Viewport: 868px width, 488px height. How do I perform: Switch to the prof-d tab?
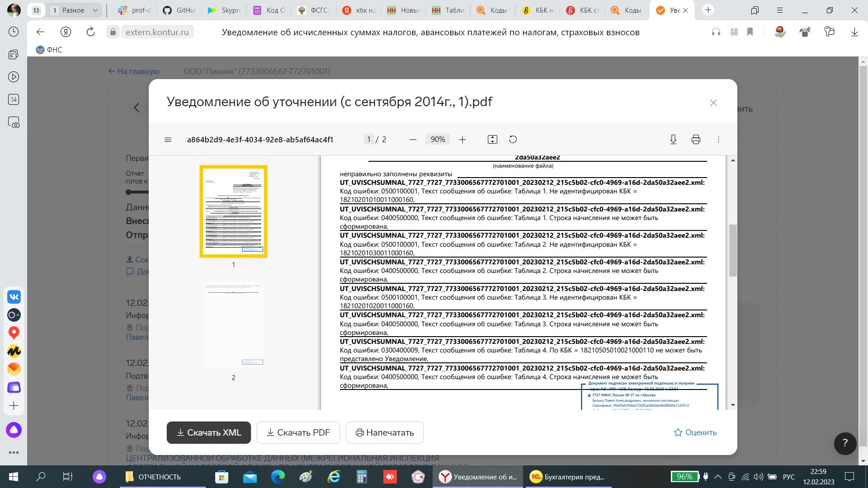pos(135,10)
